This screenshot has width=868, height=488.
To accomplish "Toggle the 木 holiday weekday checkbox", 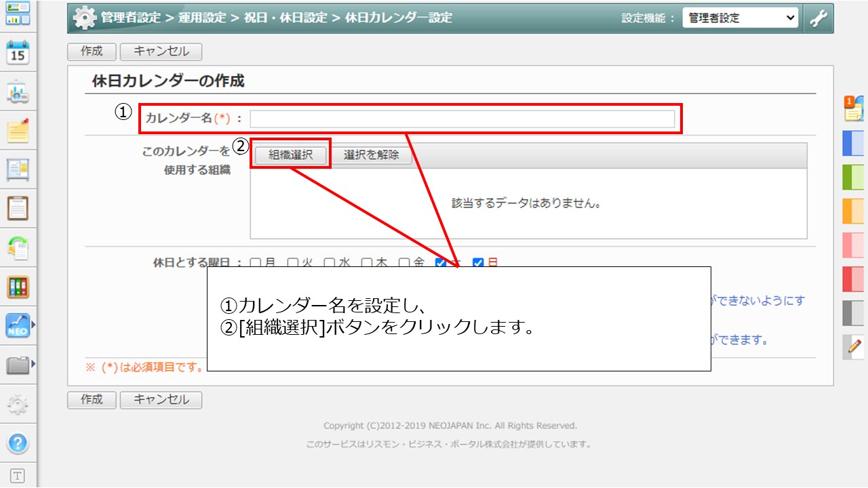I will [x=367, y=262].
